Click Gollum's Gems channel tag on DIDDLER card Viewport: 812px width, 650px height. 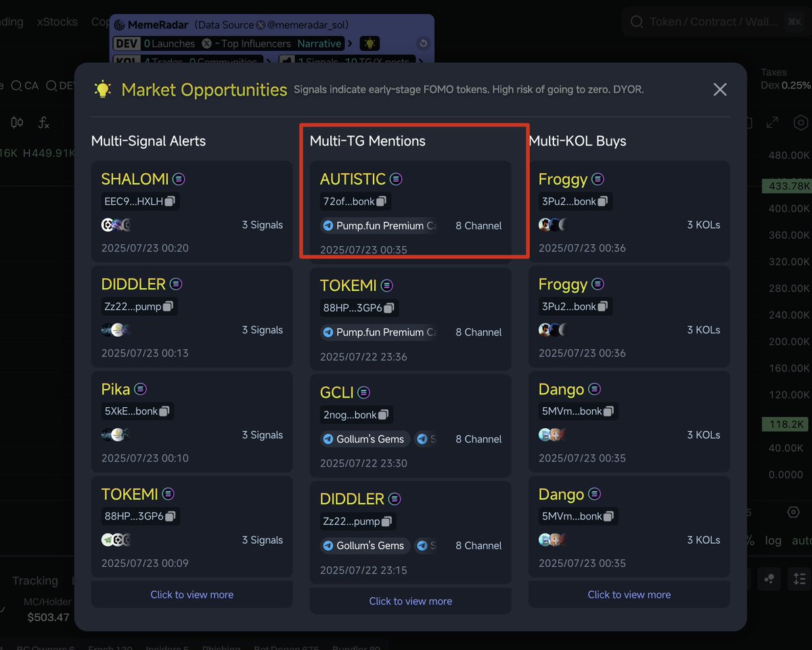(x=365, y=546)
